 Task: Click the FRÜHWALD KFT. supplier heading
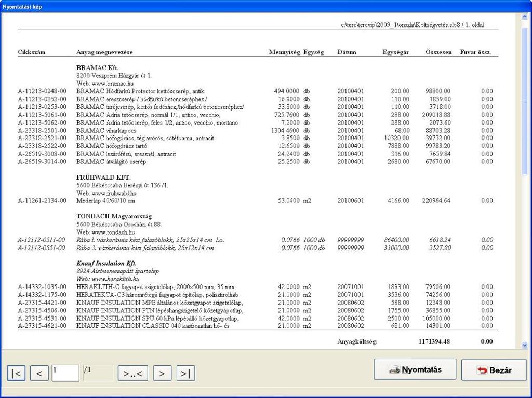[103, 177]
